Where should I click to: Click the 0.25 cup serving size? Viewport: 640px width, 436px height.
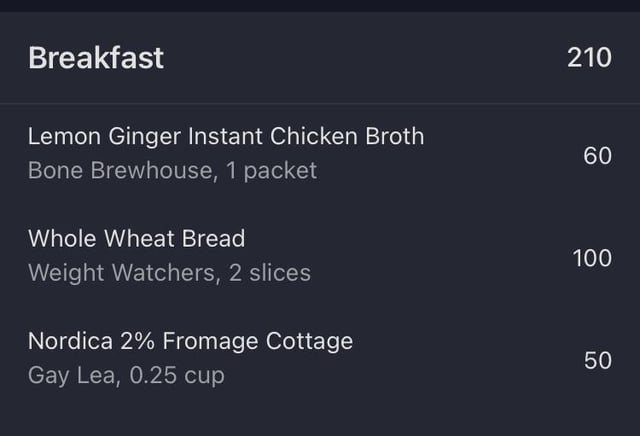(177, 375)
